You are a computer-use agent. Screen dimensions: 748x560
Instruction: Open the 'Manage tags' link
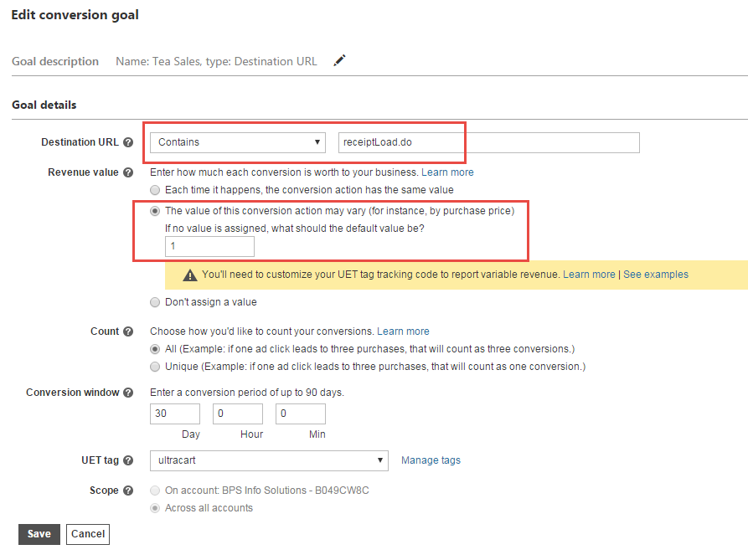[431, 460]
